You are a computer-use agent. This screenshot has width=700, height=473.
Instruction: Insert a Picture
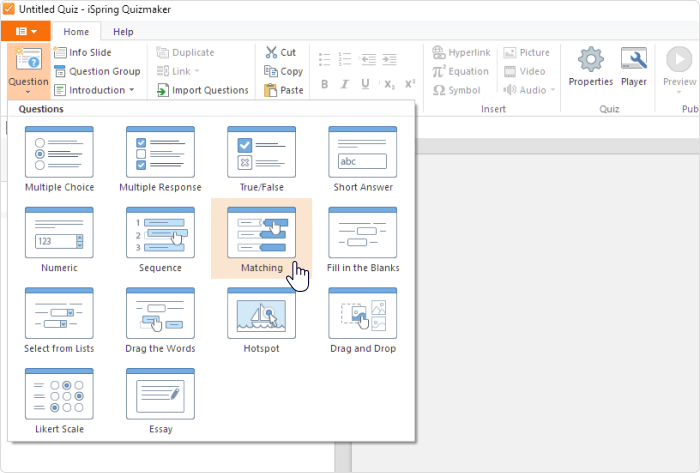(x=526, y=52)
